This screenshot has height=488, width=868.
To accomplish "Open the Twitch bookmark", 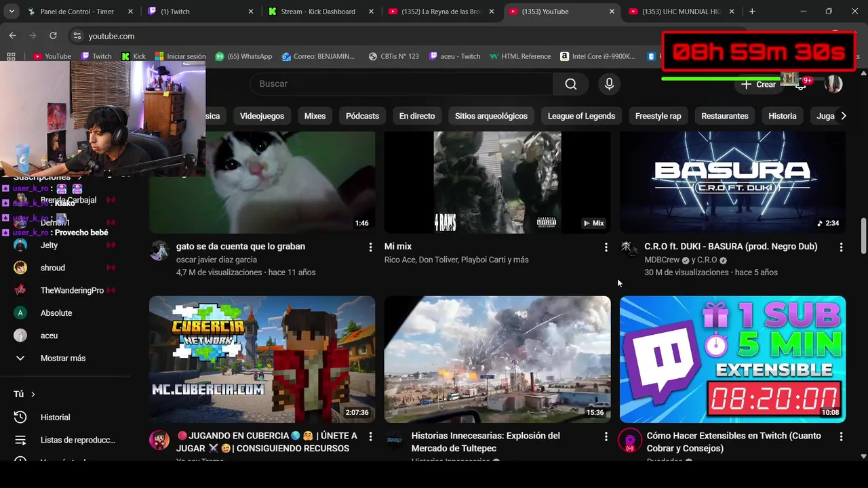I will pyautogui.click(x=96, y=56).
